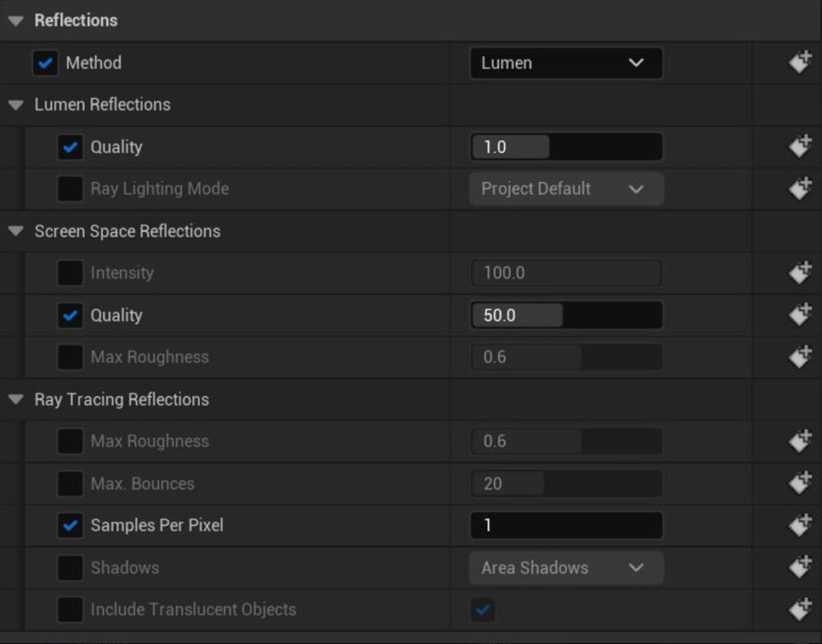Add keyframe for Screen Space Intensity
Viewport: 822px width, 644px height.
(801, 273)
